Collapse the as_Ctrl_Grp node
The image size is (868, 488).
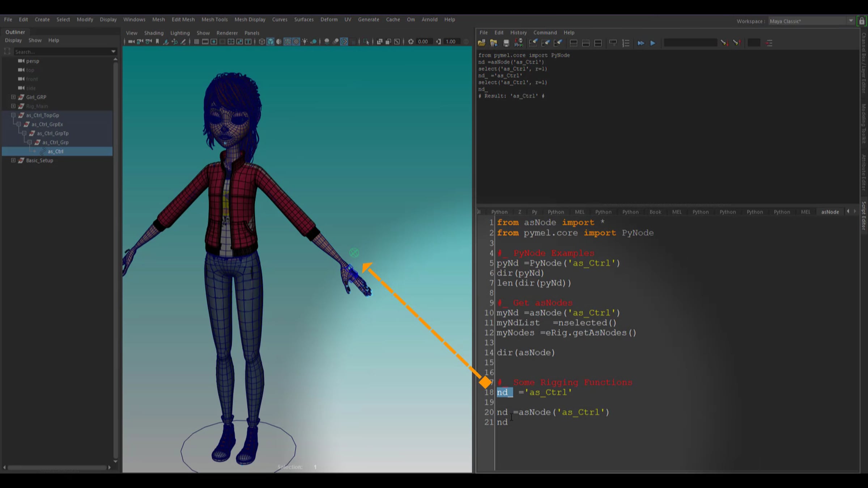click(30, 142)
